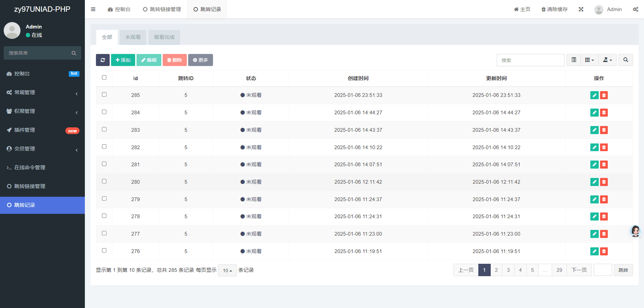The width and height of the screenshot is (644, 308).
Task: Select the checkbox for record 284
Action: click(104, 112)
